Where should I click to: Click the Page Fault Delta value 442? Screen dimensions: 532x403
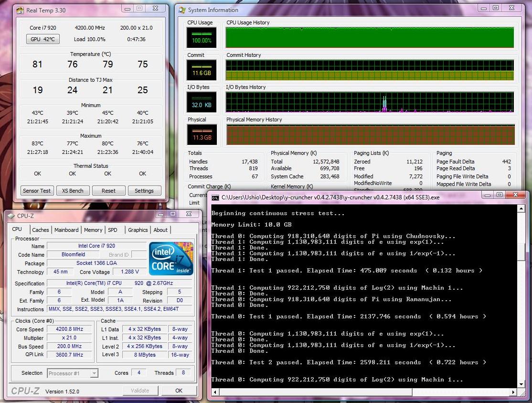[507, 162]
